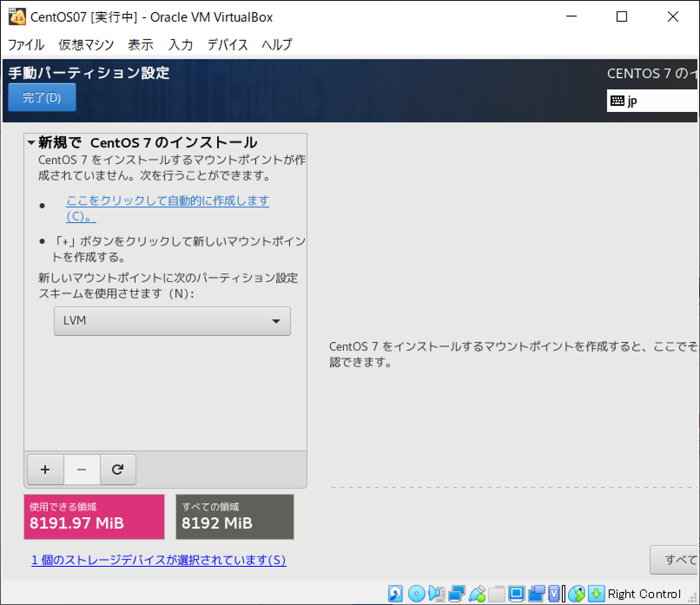Click the keyboard capture arrow icon
This screenshot has width=700, height=605.
coord(596,594)
